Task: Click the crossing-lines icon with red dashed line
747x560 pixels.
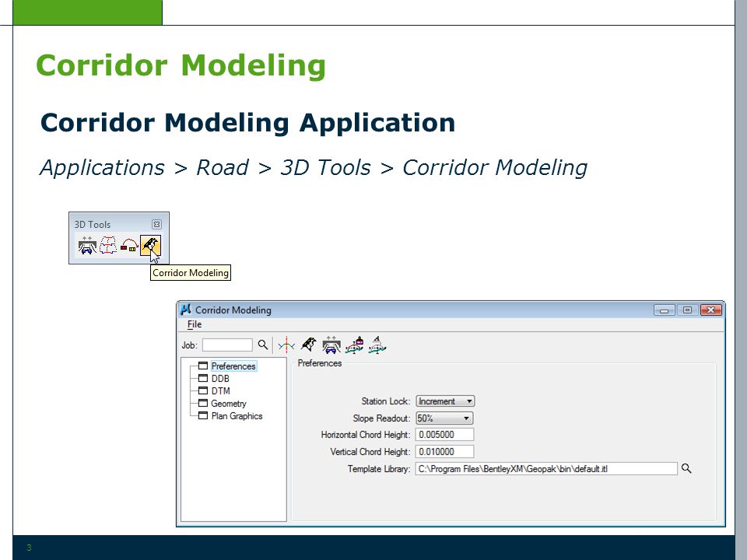Action: (x=286, y=345)
